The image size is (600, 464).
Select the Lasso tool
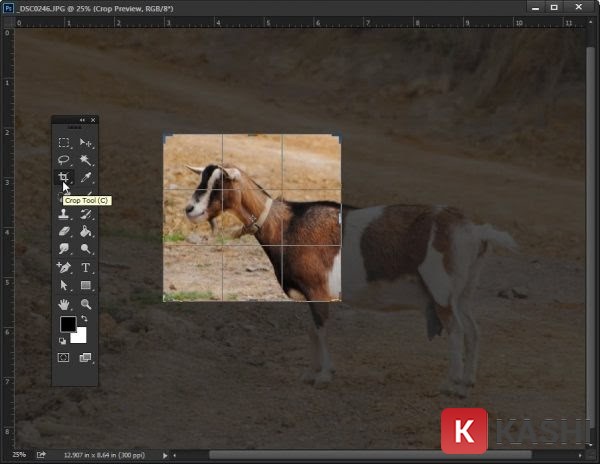click(x=64, y=160)
